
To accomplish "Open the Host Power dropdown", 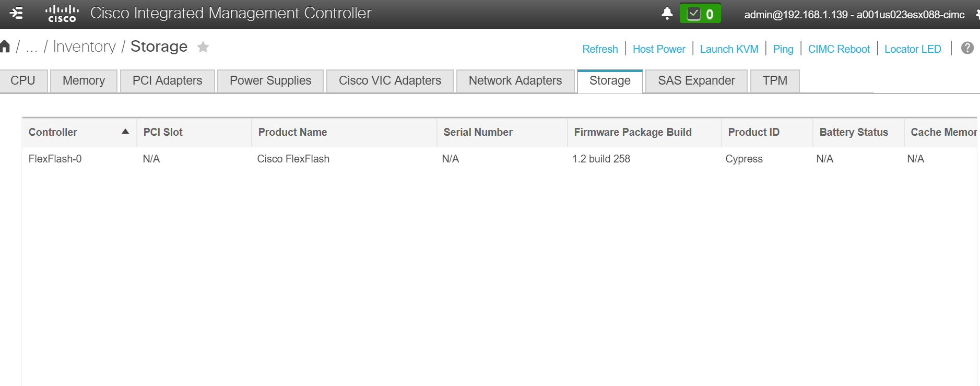I will [659, 49].
